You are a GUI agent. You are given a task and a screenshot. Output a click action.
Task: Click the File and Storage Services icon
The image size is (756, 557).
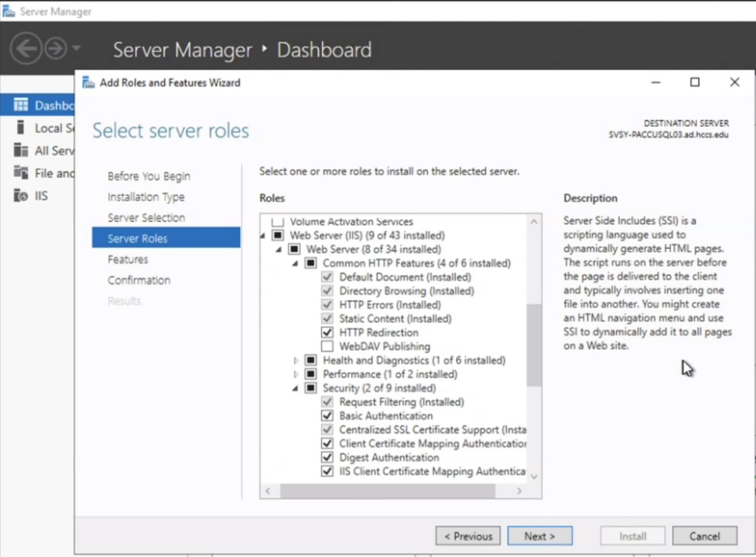[21, 173]
